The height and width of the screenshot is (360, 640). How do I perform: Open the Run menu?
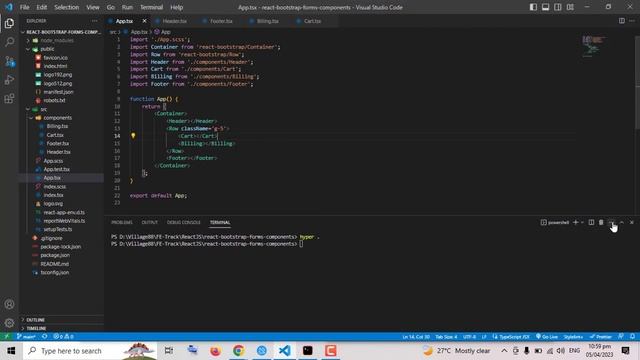(x=127, y=7)
